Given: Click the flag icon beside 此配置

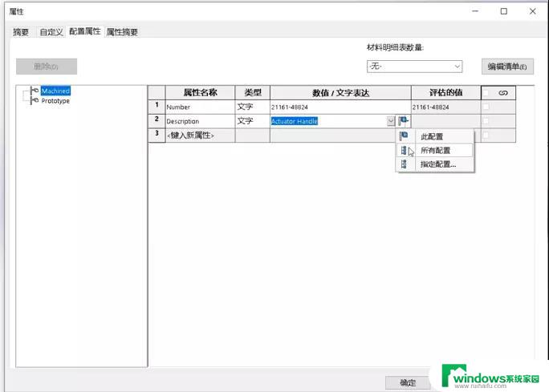Looking at the screenshot, I should point(404,136).
